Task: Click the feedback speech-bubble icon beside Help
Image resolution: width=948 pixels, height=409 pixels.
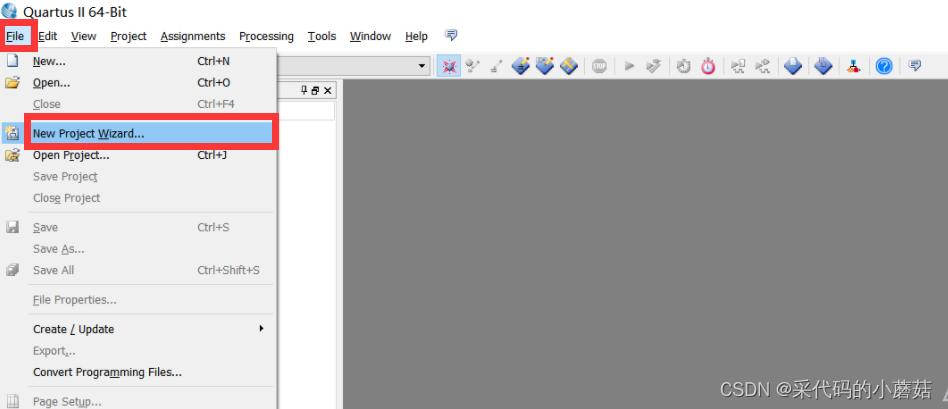Action: click(x=451, y=35)
